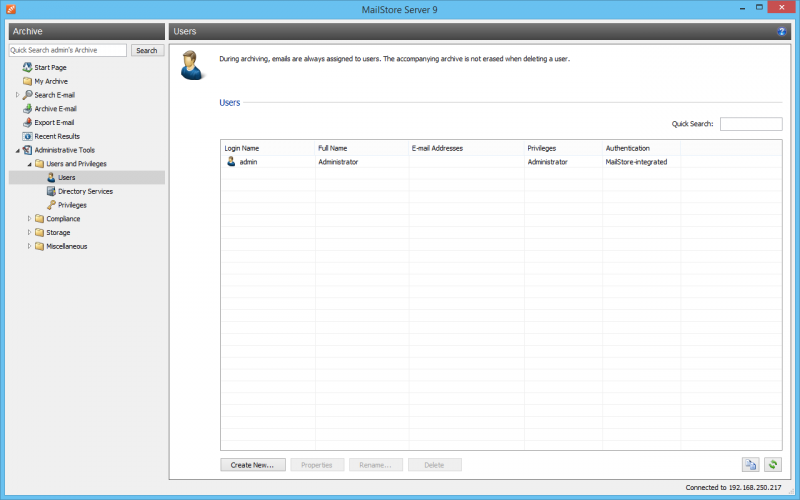Click the refresh user list icon
Image resolution: width=800 pixels, height=500 pixels.
tap(772, 464)
